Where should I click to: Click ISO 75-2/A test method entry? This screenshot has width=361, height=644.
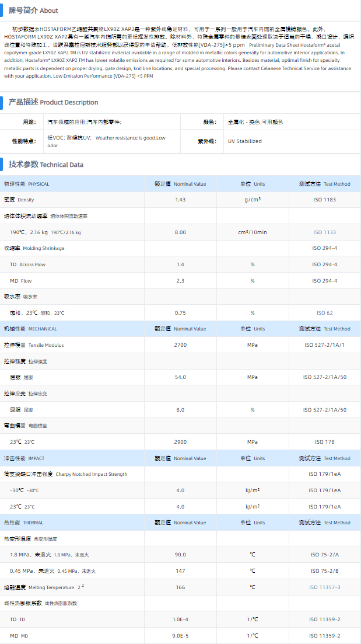point(325,555)
